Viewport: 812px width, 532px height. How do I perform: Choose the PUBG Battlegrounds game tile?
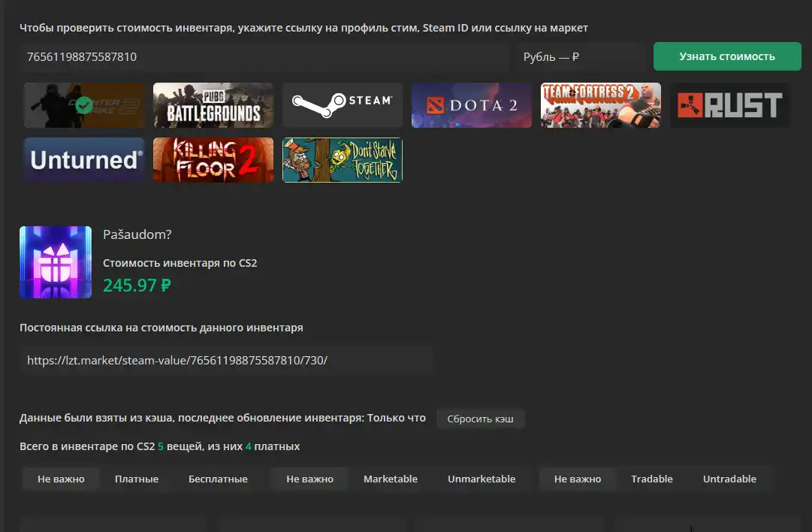tap(213, 105)
